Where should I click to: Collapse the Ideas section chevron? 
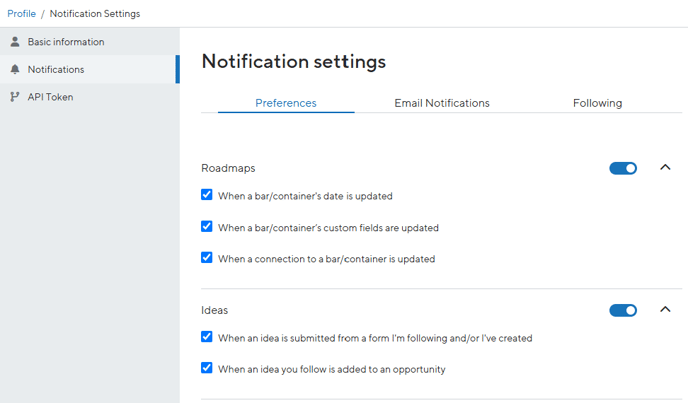point(665,309)
